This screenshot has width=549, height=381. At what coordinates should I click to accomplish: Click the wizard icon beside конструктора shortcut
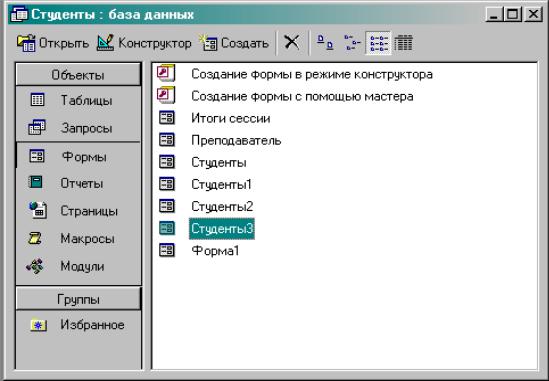pos(166,73)
